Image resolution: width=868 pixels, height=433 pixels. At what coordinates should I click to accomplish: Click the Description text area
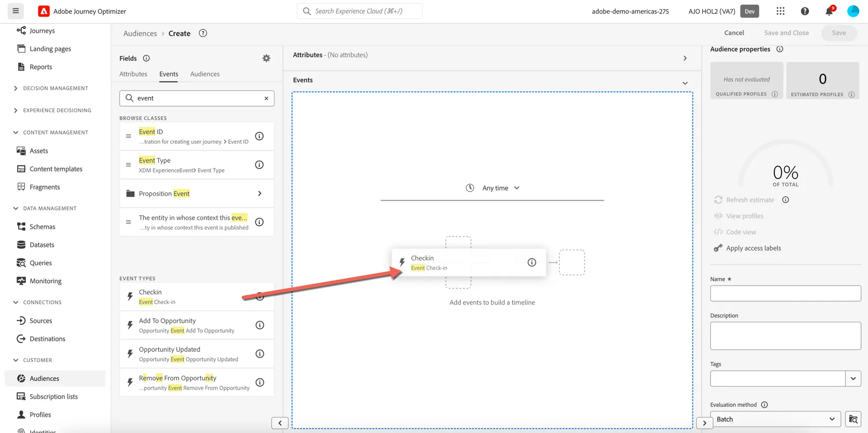tap(785, 336)
